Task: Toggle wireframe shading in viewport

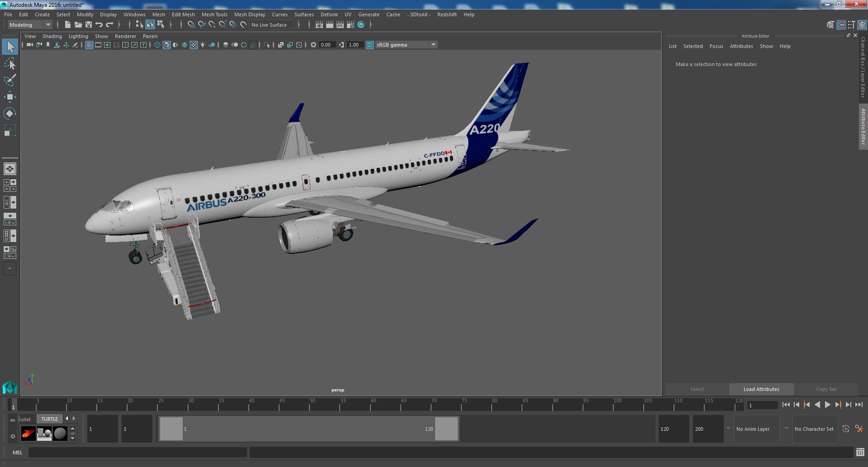Action: click(x=157, y=45)
